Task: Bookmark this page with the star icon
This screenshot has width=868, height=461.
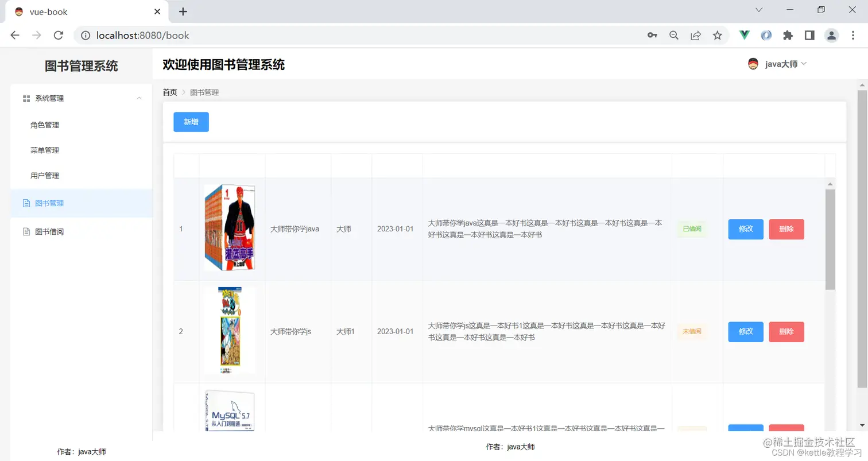Action: point(717,35)
